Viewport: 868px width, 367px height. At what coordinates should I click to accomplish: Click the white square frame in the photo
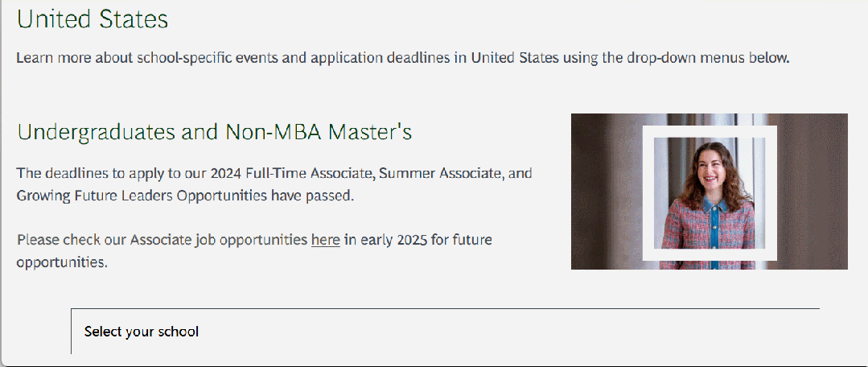710,193
